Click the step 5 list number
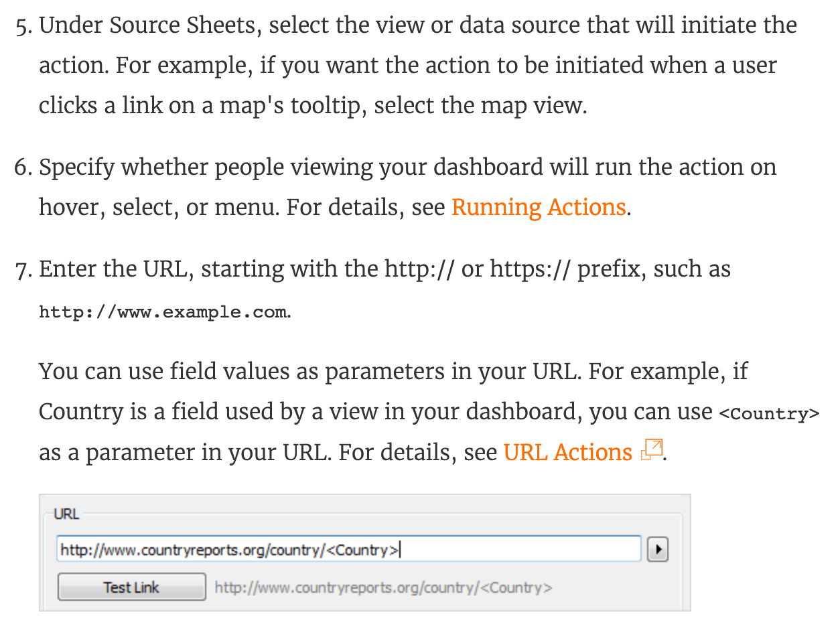 23,27
